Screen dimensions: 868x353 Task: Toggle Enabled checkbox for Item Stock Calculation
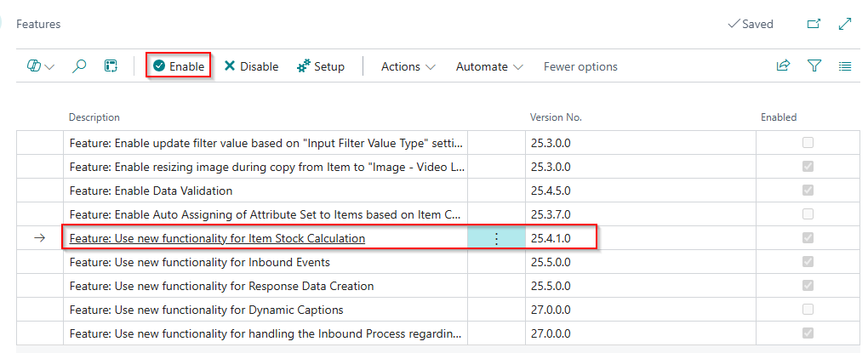pyautogui.click(x=808, y=238)
